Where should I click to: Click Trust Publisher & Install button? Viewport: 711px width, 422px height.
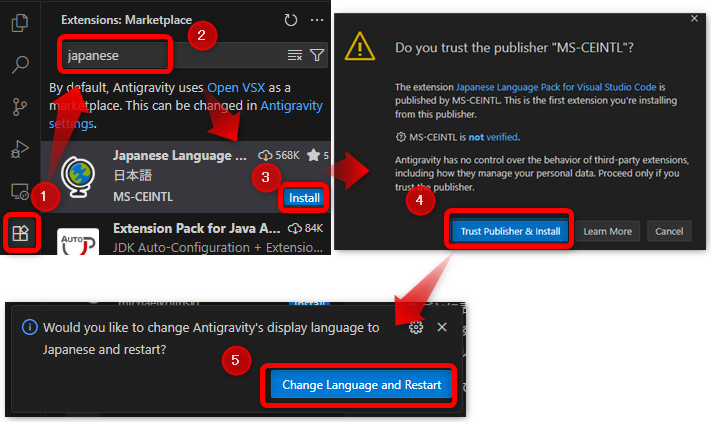510,231
